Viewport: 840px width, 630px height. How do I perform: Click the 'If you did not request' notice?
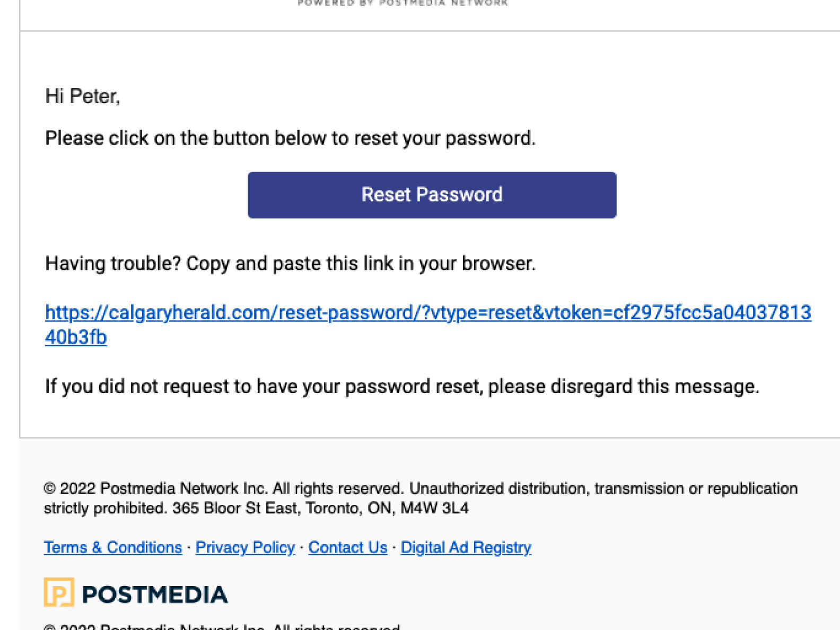pyautogui.click(x=401, y=386)
